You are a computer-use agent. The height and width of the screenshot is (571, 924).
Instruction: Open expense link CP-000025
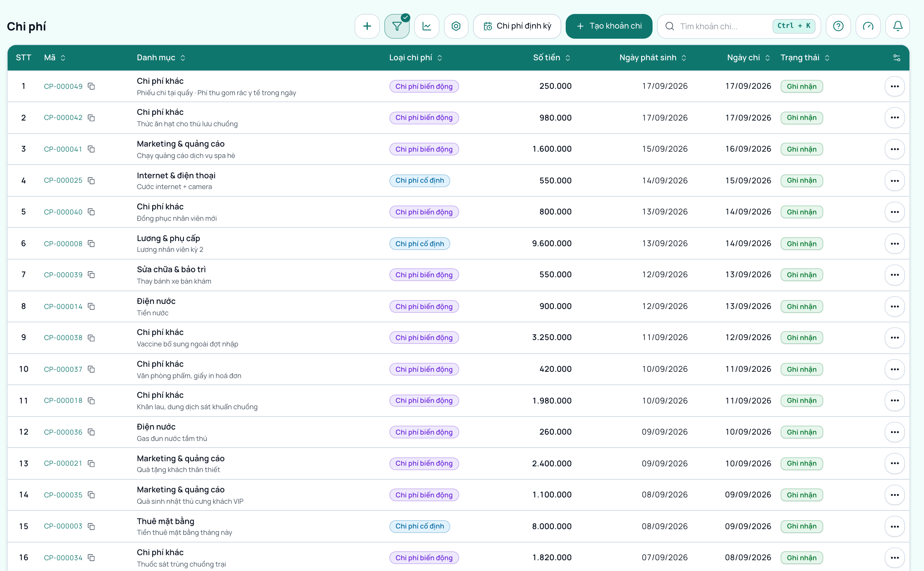[63, 180]
